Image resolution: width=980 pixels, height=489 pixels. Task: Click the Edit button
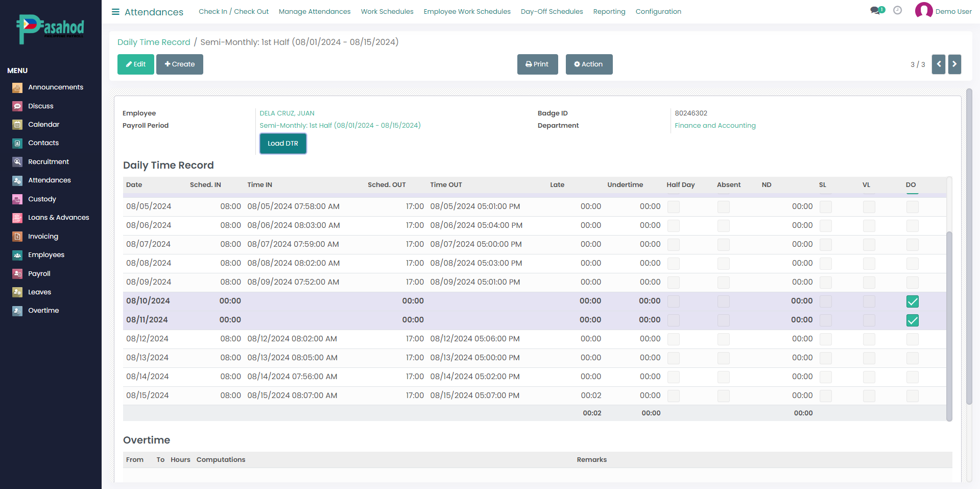coord(136,64)
